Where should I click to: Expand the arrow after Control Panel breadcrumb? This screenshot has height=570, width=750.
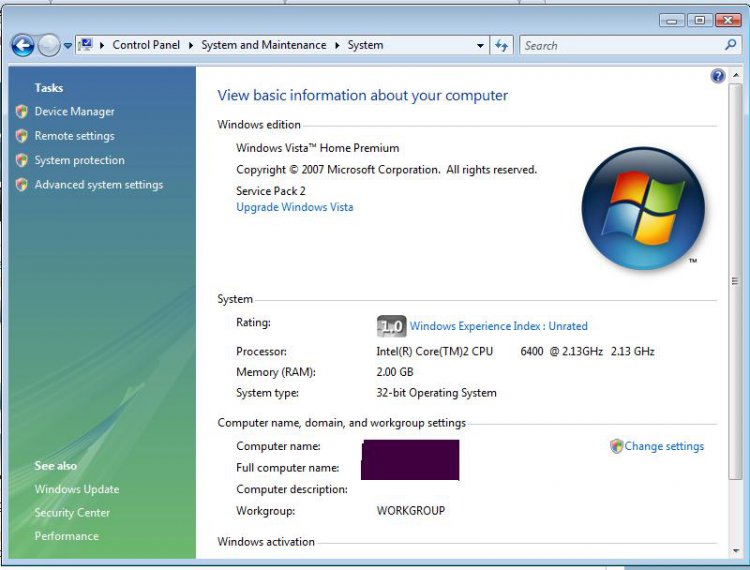pyautogui.click(x=191, y=45)
